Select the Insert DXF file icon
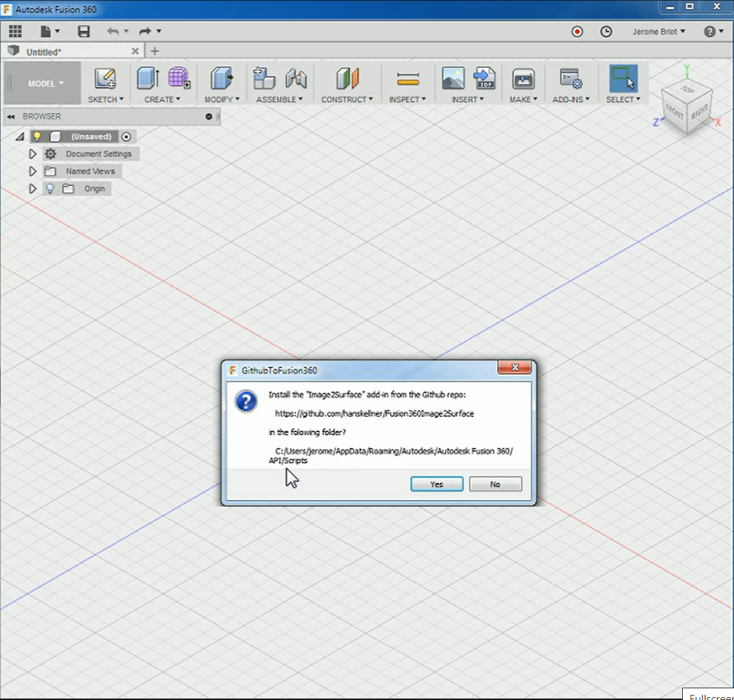Viewport: 734px width, 700px height. 485,77
